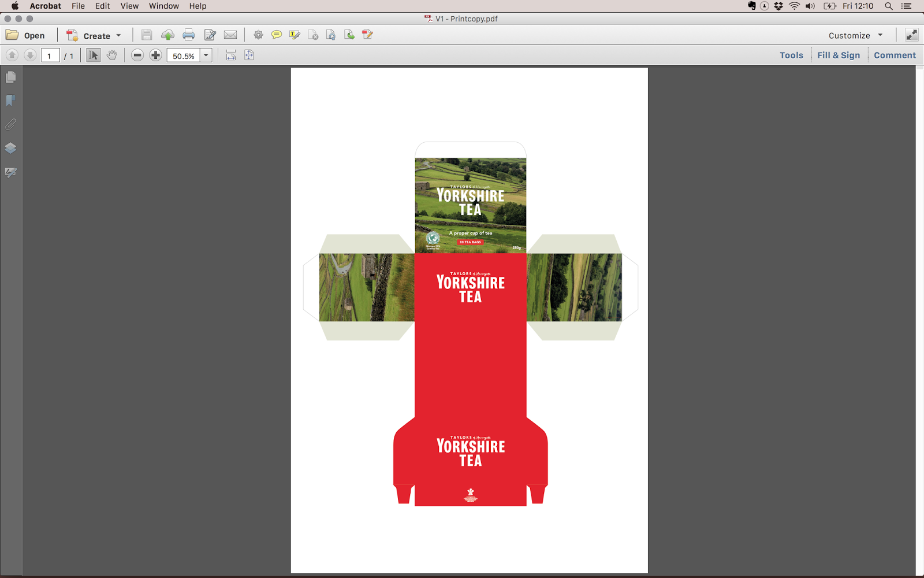Click the fit one full page icon

[249, 55]
